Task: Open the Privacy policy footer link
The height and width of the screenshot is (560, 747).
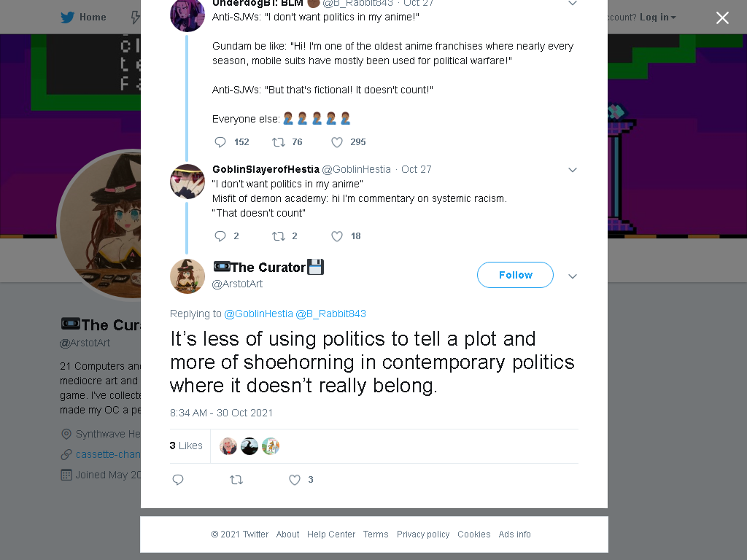Action: pyautogui.click(x=423, y=534)
